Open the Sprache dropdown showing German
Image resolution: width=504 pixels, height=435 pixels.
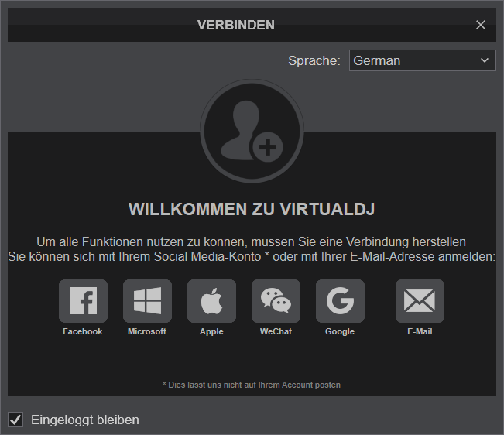[423, 60]
